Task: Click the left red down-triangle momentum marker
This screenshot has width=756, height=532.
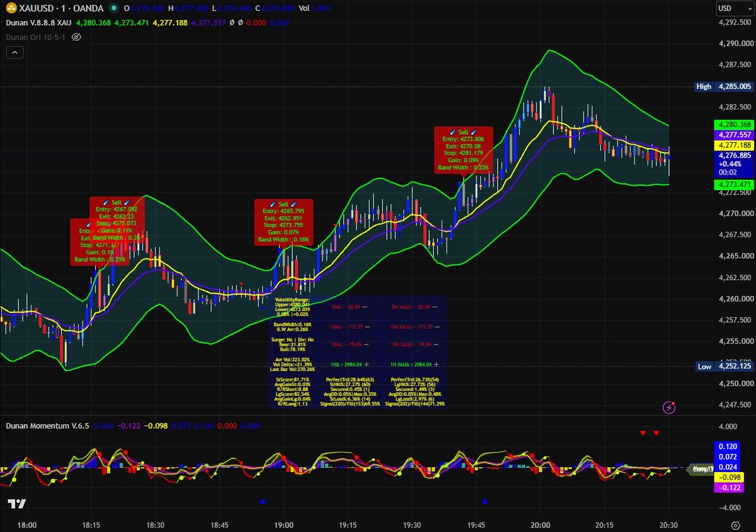Action: pos(643,433)
